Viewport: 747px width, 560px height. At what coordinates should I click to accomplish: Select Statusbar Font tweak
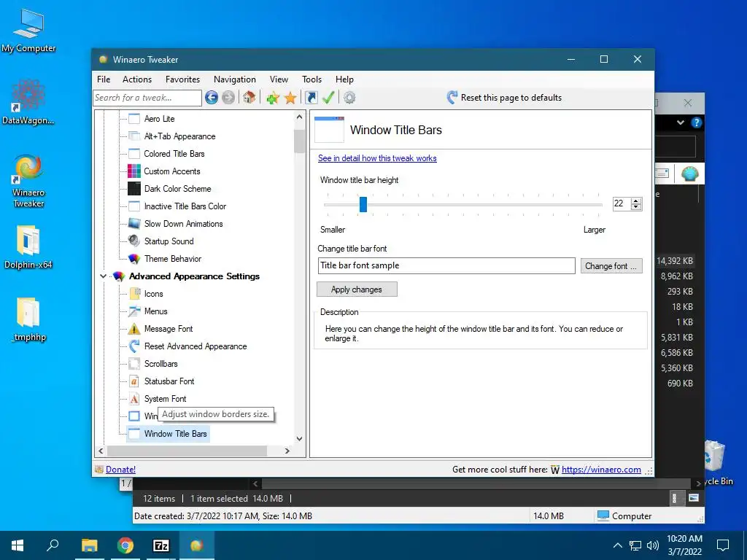coord(169,381)
